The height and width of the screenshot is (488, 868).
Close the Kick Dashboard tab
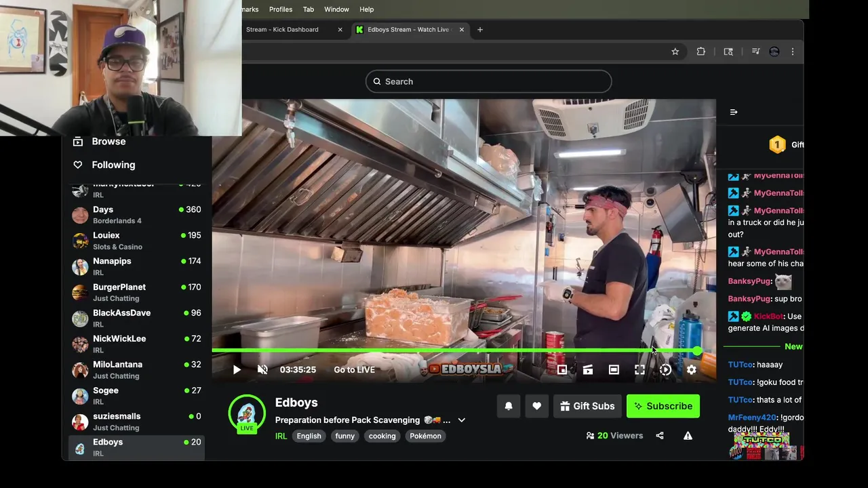tap(340, 29)
